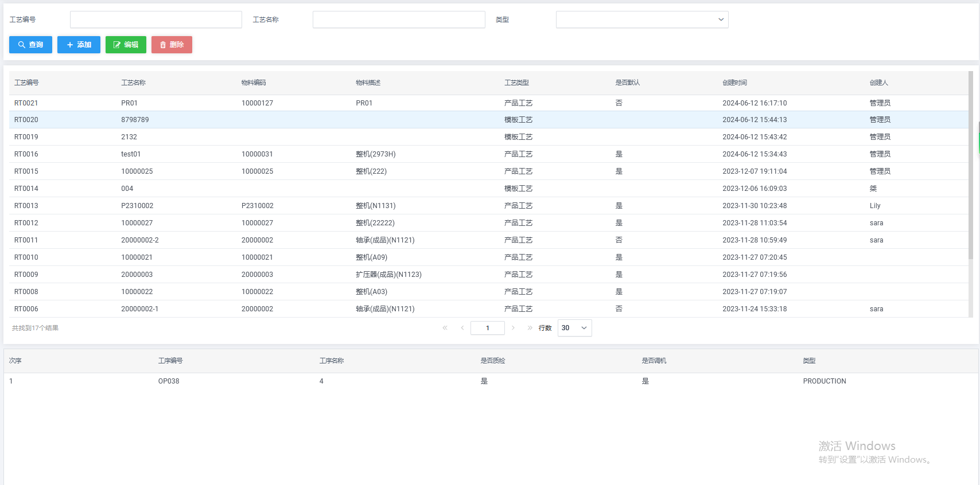Viewport: 980px width, 485px height.
Task: Click the table vertical scrollbar
Action: pos(970,172)
